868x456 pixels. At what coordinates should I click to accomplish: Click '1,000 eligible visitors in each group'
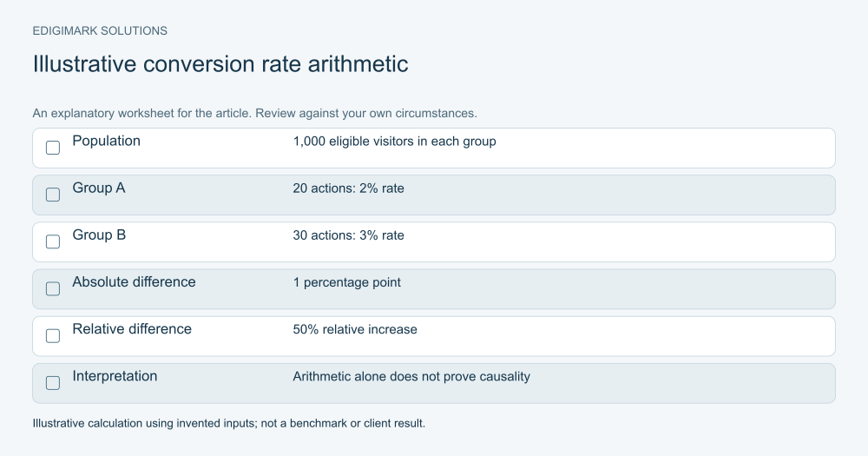point(394,142)
